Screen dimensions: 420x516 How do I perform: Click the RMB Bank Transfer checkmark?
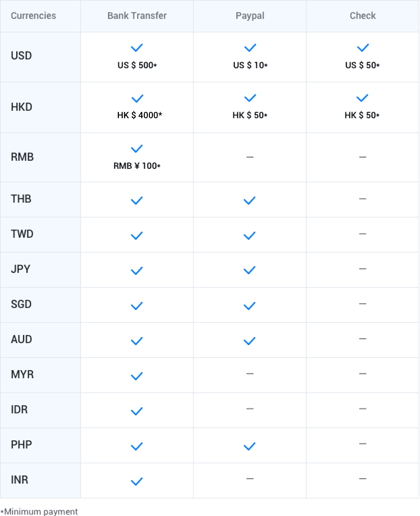click(x=137, y=149)
